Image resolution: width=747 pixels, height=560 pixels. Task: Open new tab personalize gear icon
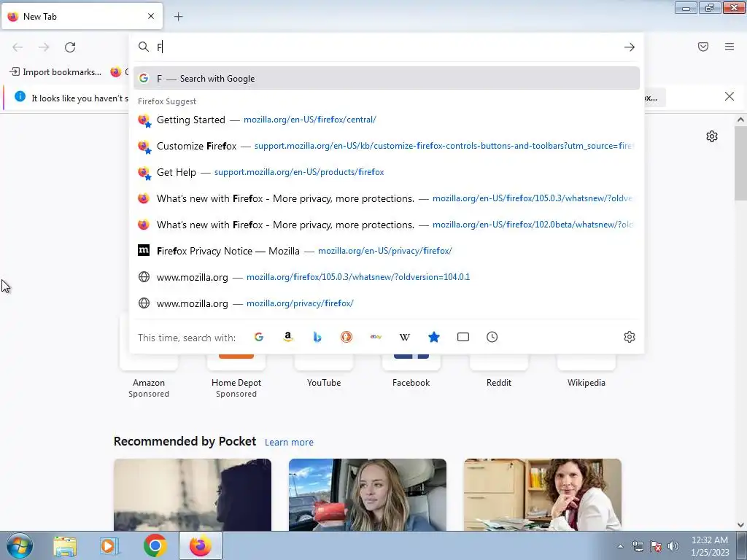712,136
